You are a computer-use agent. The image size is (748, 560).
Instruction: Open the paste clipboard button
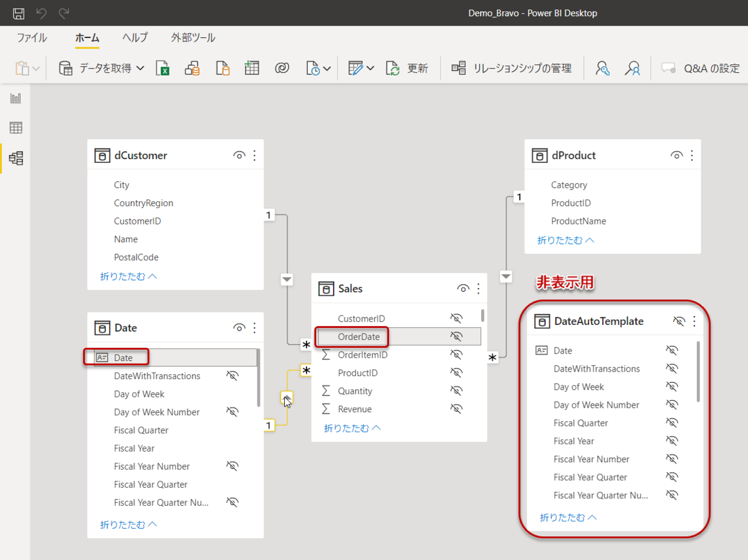[x=22, y=69]
